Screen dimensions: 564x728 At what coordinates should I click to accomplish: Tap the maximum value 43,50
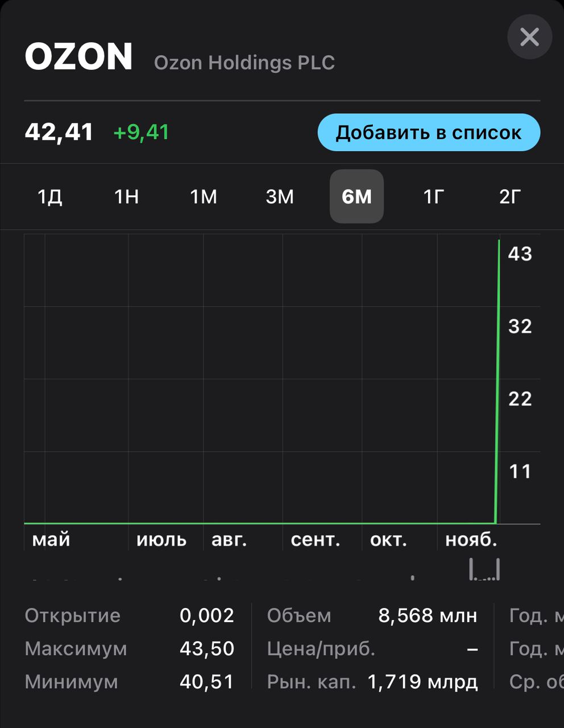(207, 648)
